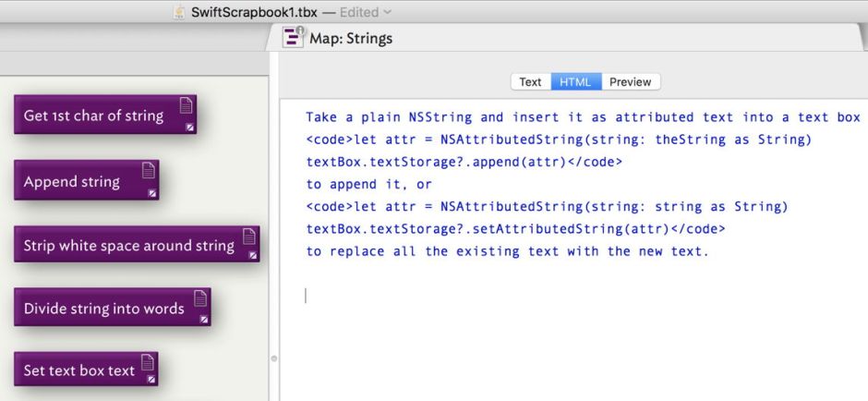Click the SwiftScrapbook1.tbx document icon in title bar
Image resolution: width=868 pixels, height=401 pixels.
click(179, 11)
